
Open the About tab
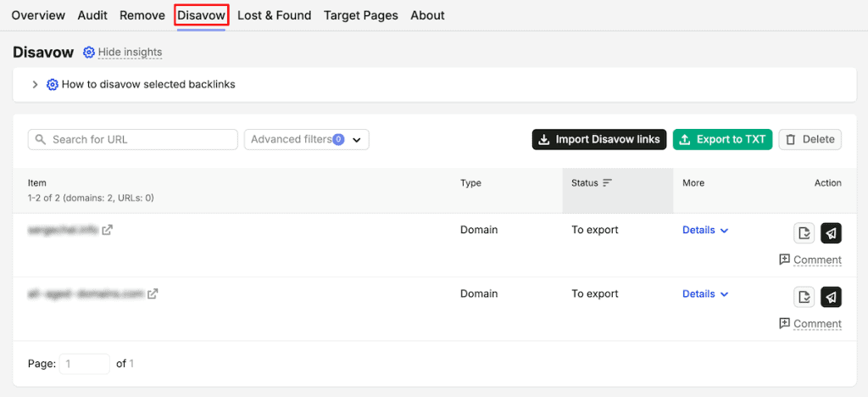pyautogui.click(x=427, y=15)
